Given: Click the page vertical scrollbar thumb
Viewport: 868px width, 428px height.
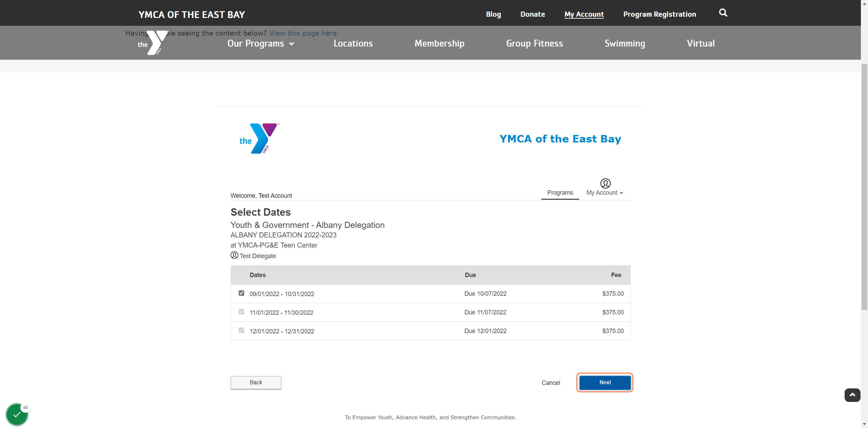Looking at the screenshot, I should tap(864, 187).
